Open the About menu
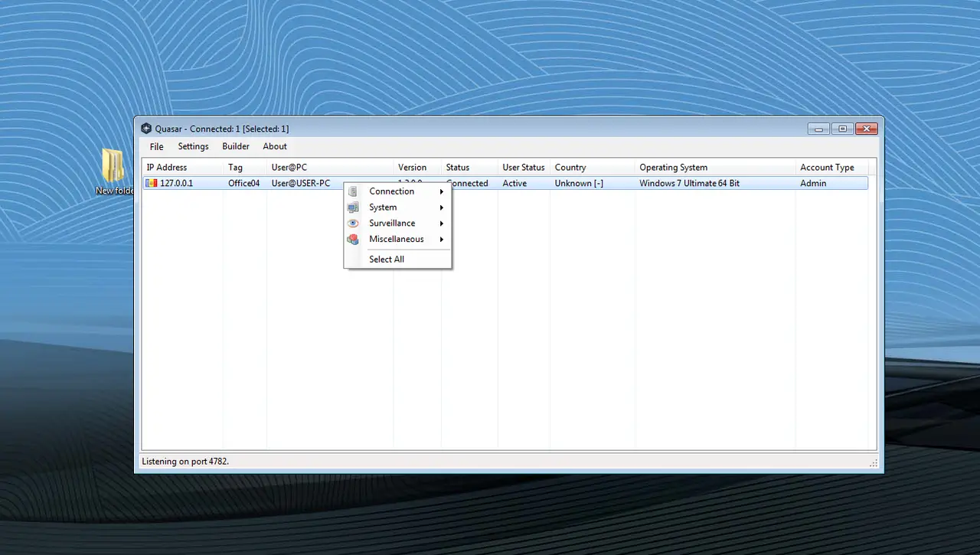Image resolution: width=980 pixels, height=555 pixels. coord(274,146)
